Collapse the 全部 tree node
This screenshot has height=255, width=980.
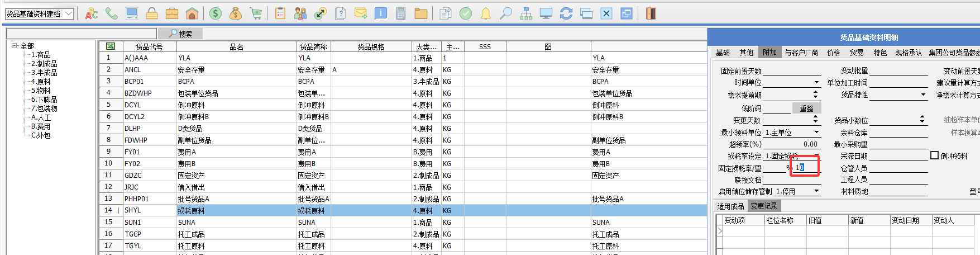pyautogui.click(x=14, y=46)
